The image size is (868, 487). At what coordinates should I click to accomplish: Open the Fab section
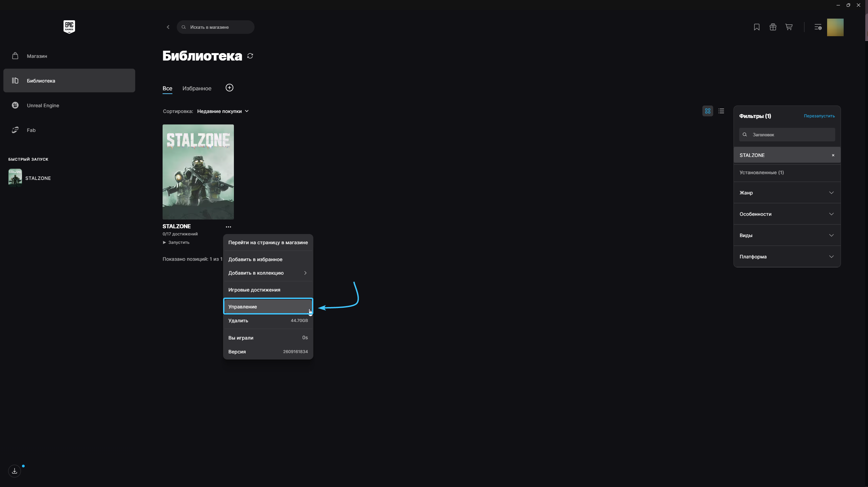[69, 130]
